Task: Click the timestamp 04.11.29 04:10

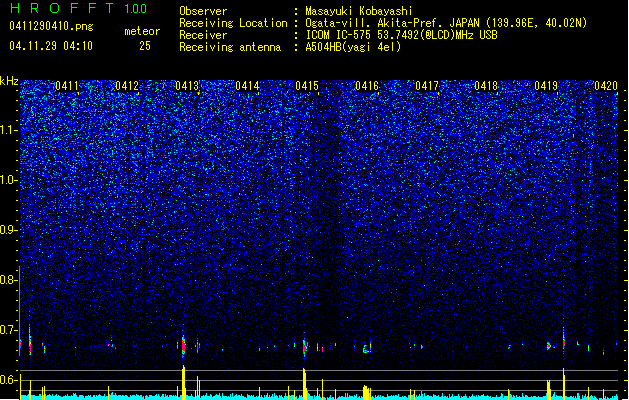Action: (51, 46)
